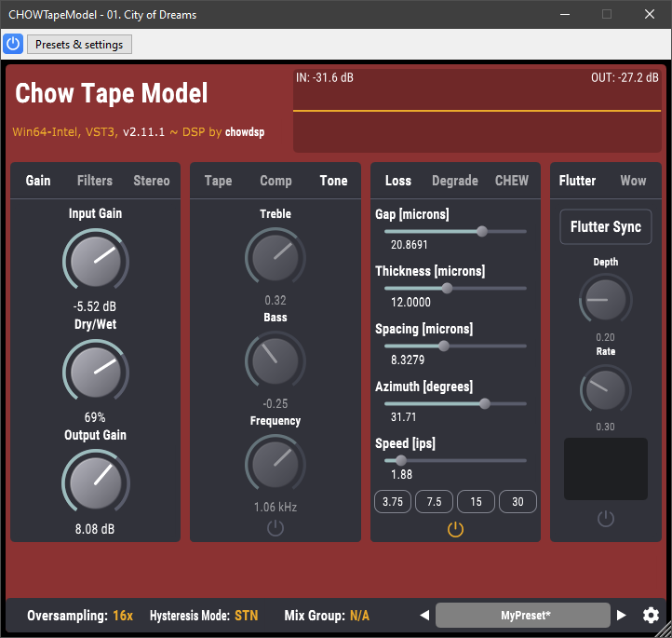Open the MyPreset* preset menu
Viewport: 672px width, 638px height.
click(x=523, y=616)
